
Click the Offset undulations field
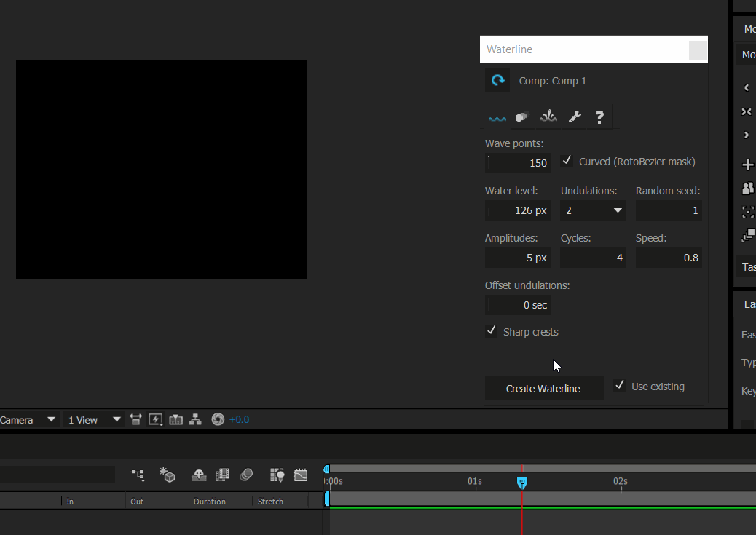tap(518, 305)
